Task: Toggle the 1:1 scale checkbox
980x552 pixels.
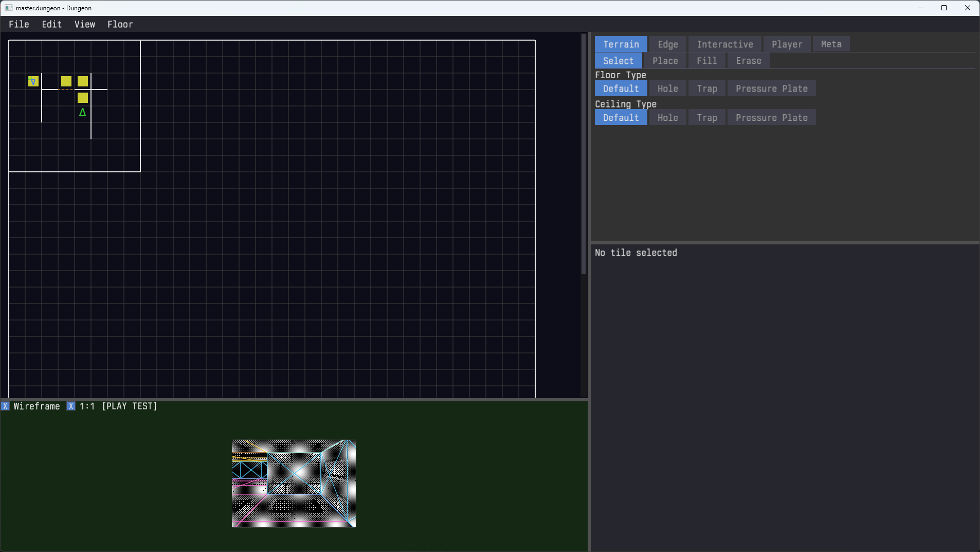Action: tap(71, 406)
